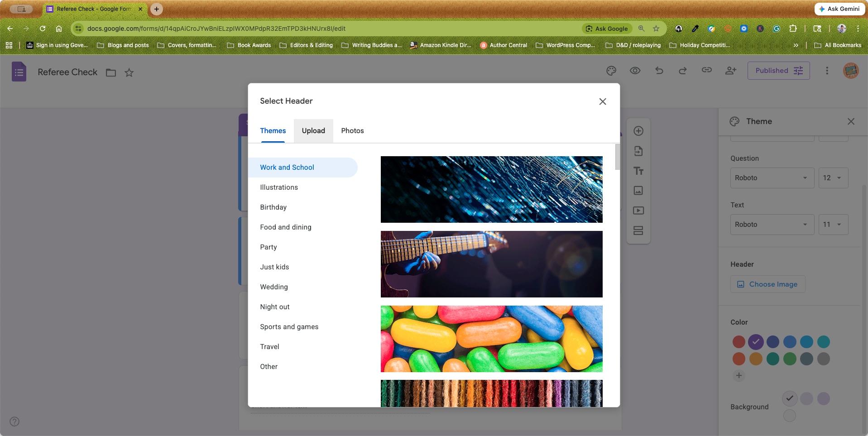Add a section from the side toolbar
This screenshot has width=868, height=436.
click(638, 230)
